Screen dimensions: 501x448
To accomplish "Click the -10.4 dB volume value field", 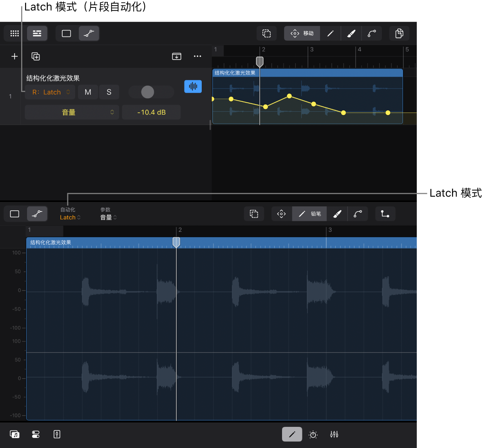I will pos(151,112).
